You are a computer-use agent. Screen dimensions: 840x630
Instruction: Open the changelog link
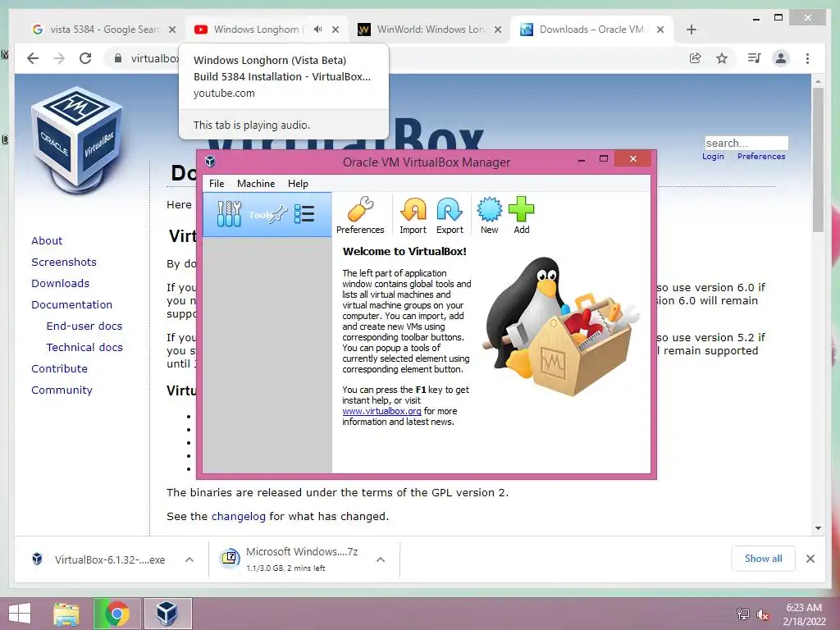point(239,517)
